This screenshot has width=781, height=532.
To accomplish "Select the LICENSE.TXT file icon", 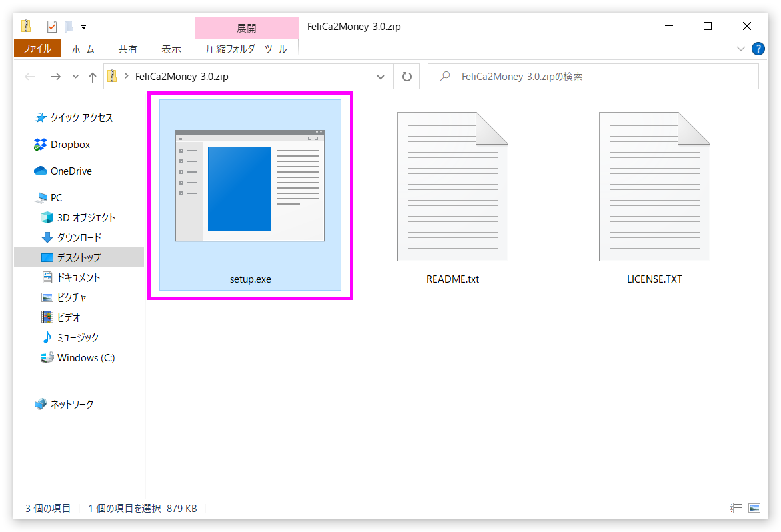I will [x=654, y=187].
